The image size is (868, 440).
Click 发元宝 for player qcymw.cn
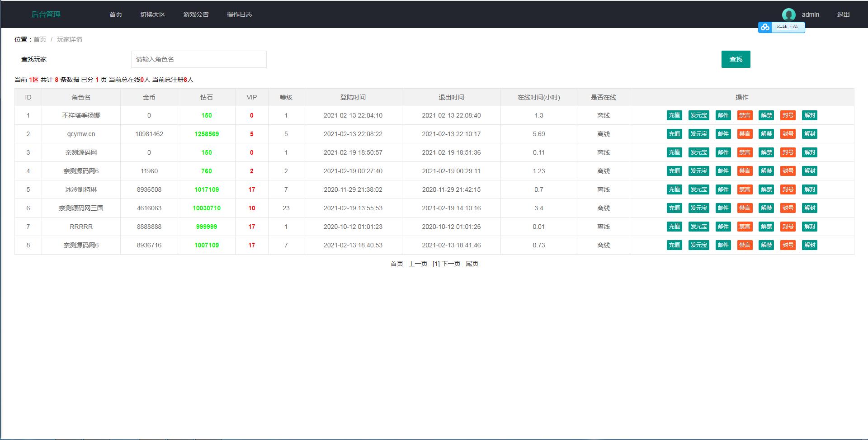tap(698, 134)
